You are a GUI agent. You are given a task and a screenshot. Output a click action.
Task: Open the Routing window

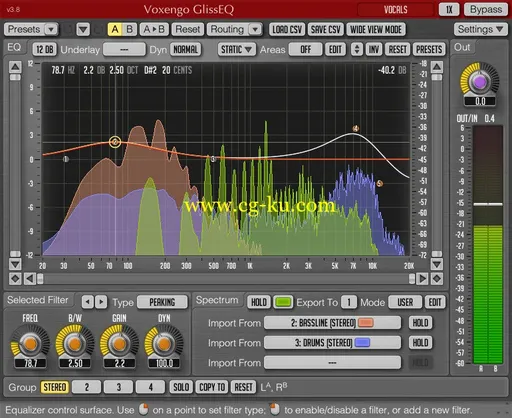click(227, 29)
